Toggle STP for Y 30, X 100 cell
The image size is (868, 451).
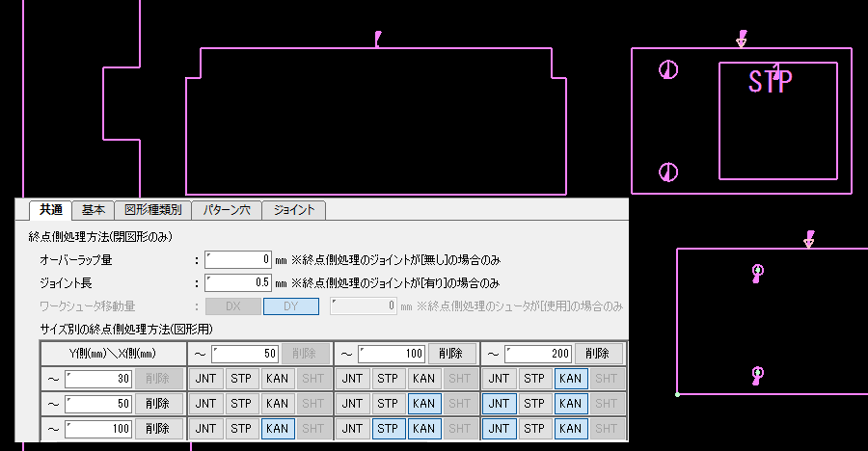(x=388, y=379)
